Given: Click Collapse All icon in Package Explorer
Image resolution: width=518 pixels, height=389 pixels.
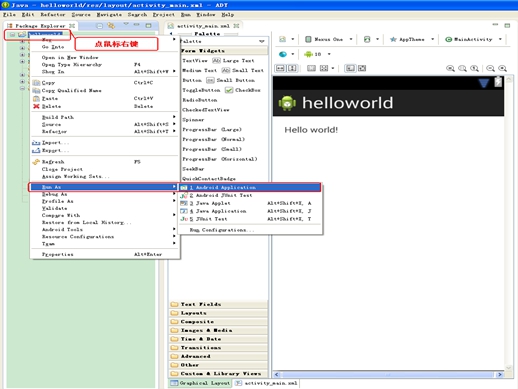Looking at the screenshot, I should click(99, 26).
